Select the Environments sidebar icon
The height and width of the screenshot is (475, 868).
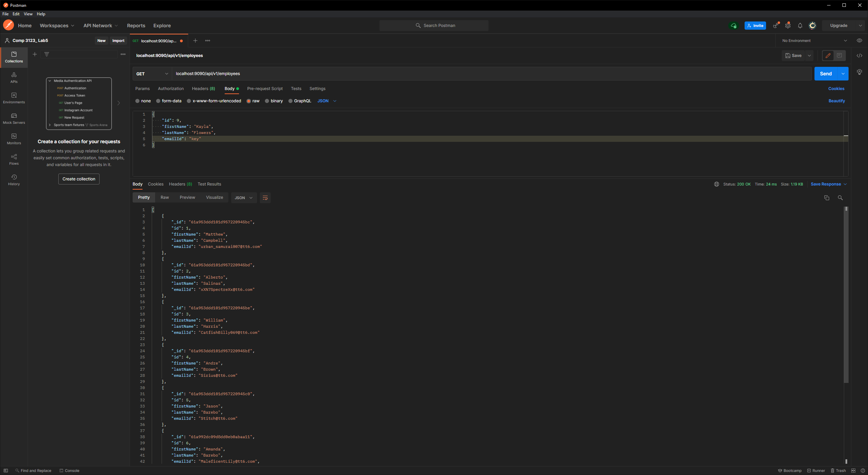[x=14, y=98]
